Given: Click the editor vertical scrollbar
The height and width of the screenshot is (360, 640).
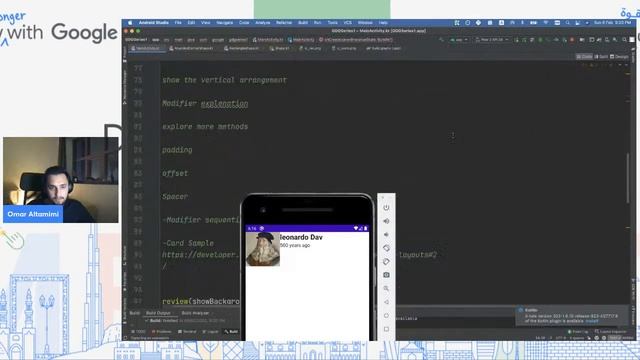Looking at the screenshot, I should (x=628, y=178).
